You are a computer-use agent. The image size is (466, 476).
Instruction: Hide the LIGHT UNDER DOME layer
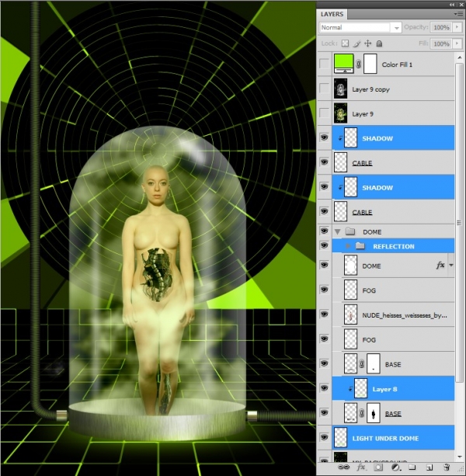[324, 437]
